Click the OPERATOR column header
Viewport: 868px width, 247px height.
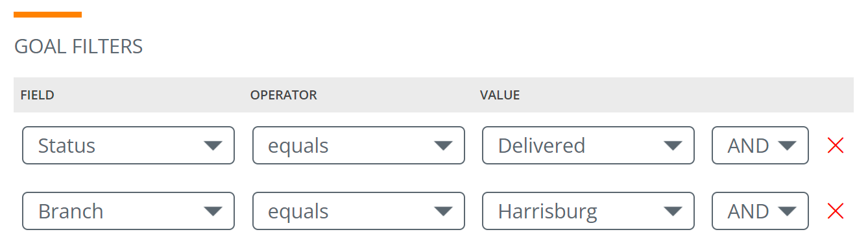click(283, 96)
